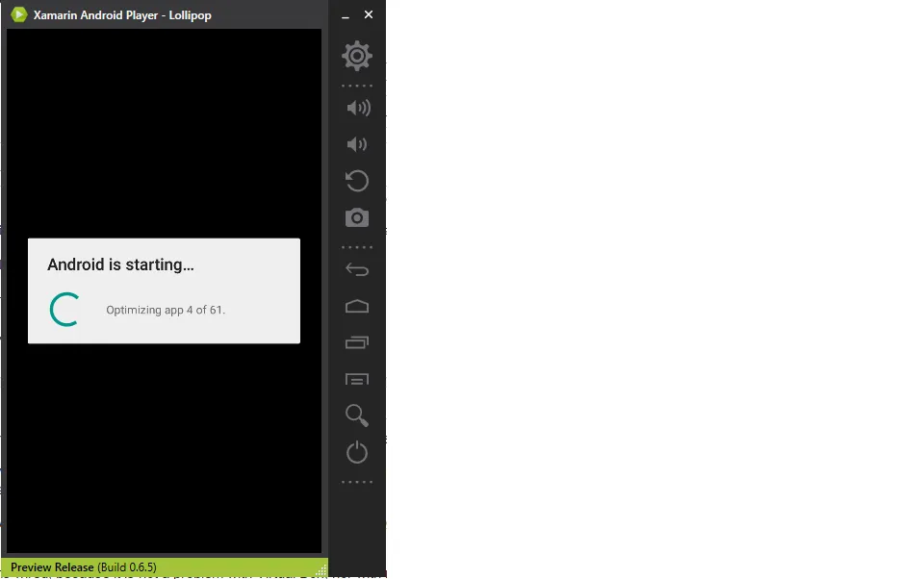This screenshot has height=579, width=924.
Task: Open the Android menu key
Action: tap(356, 379)
